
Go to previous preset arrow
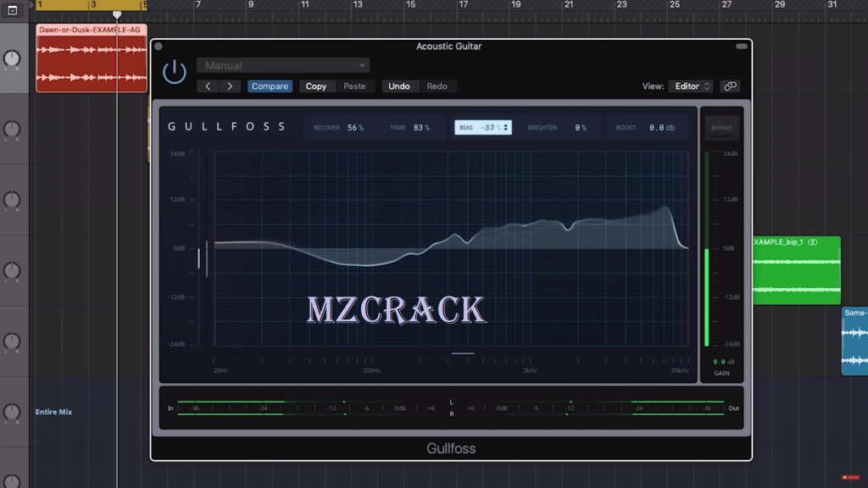pyautogui.click(x=208, y=86)
